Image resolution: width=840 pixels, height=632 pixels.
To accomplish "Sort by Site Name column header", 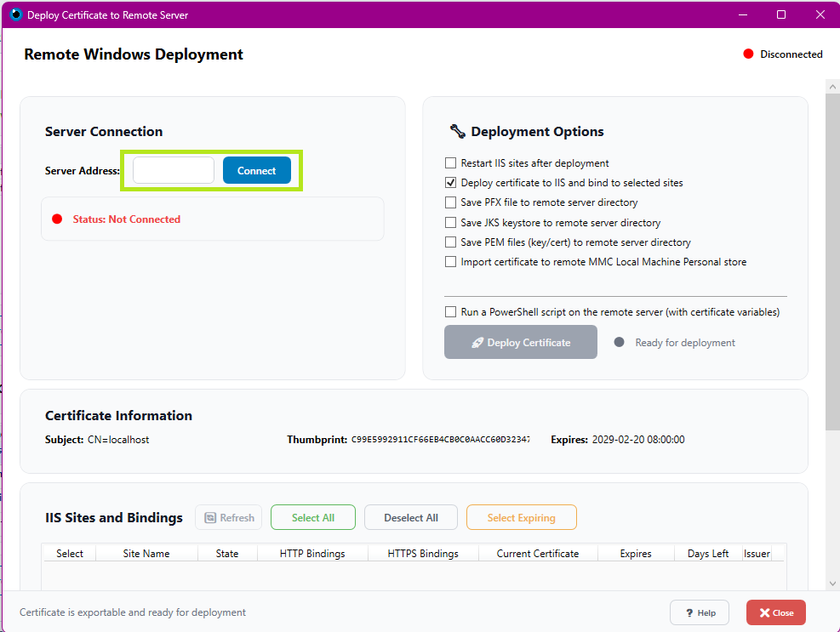I will tap(146, 553).
